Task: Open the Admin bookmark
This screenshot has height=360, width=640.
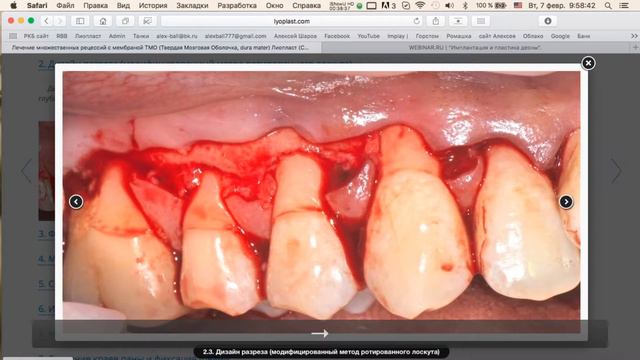Action: (117, 36)
